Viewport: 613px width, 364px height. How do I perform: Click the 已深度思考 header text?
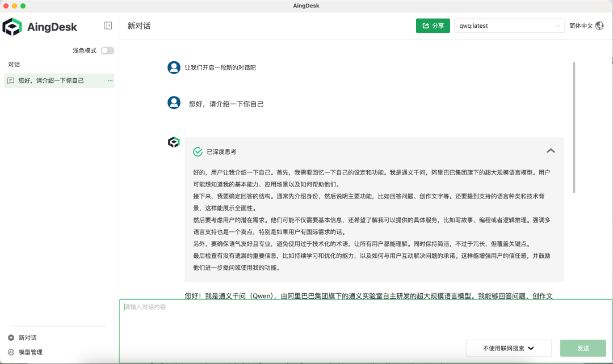pyautogui.click(x=221, y=152)
